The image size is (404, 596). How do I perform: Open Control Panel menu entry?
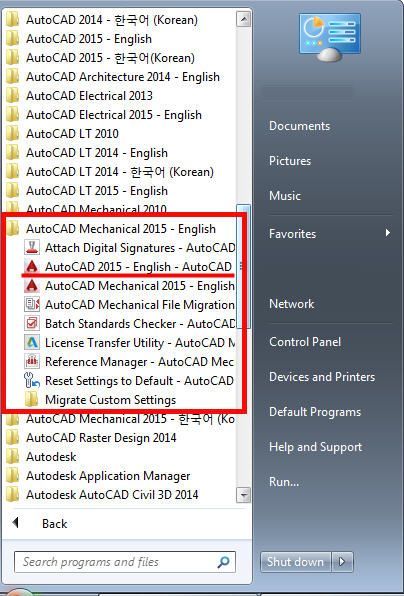(305, 342)
